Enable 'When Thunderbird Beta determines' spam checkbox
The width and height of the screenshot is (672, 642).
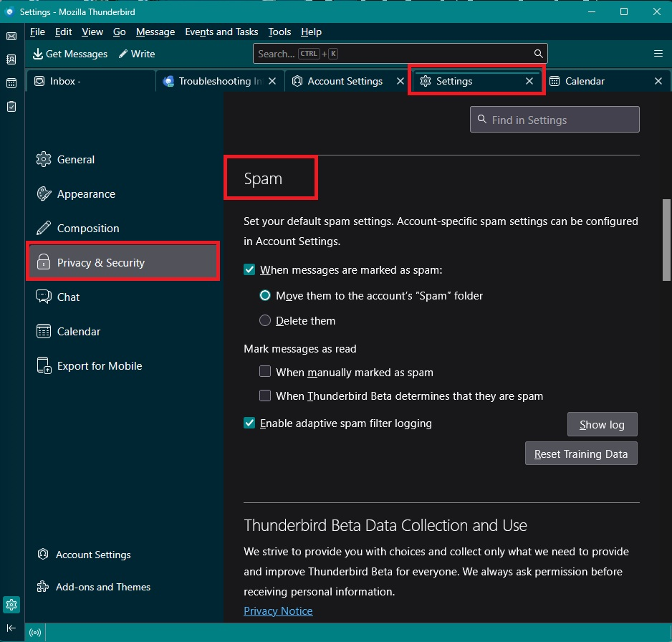click(x=265, y=395)
